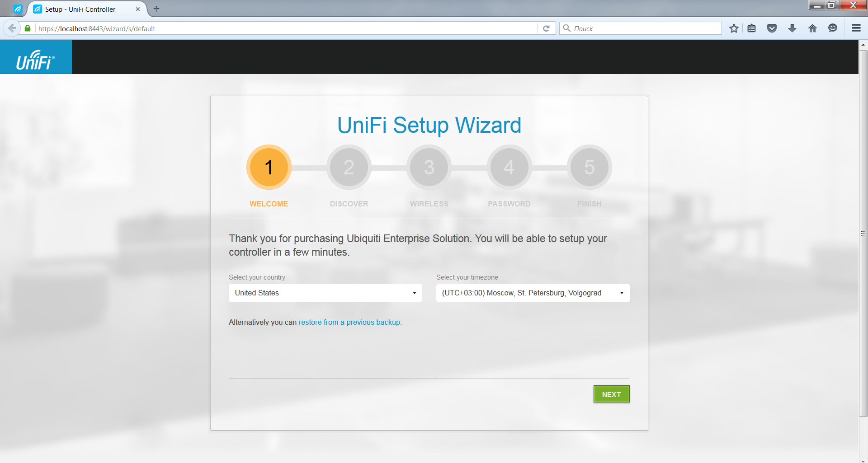Screen dimensions: 868x463
Task: Open a new tab with plus icon
Action: [156, 9]
